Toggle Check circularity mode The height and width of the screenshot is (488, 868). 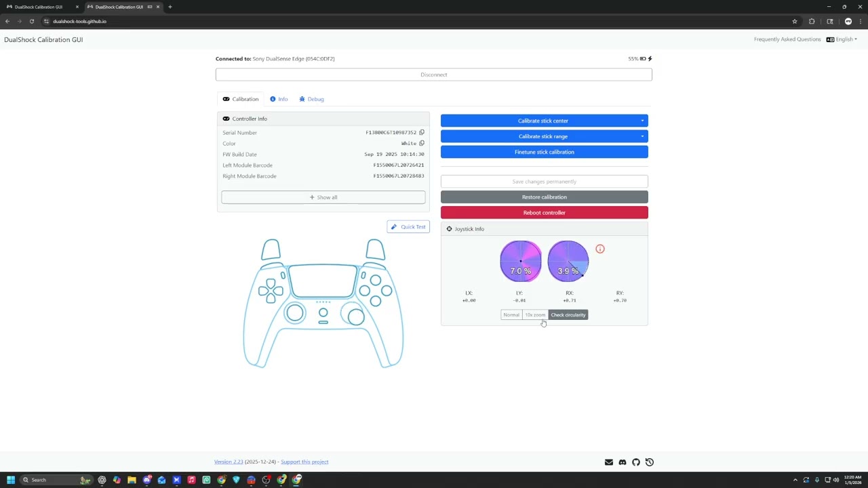point(568,314)
